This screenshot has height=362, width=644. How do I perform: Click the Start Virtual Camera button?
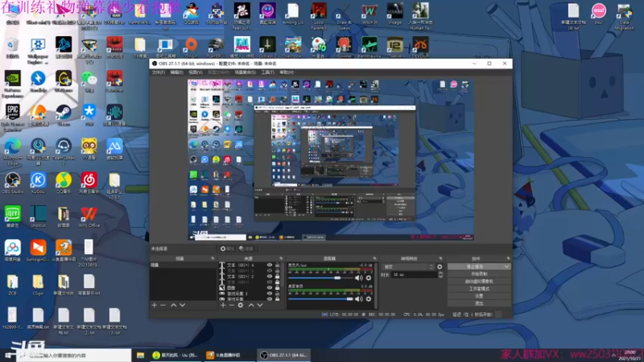coord(479,282)
